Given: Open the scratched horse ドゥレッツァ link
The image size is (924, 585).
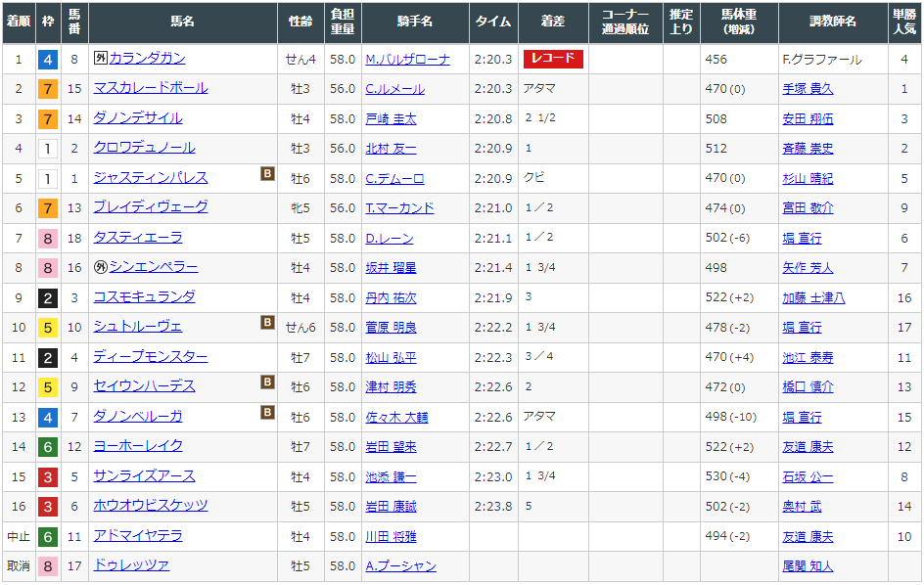Looking at the screenshot, I should pos(131,565).
